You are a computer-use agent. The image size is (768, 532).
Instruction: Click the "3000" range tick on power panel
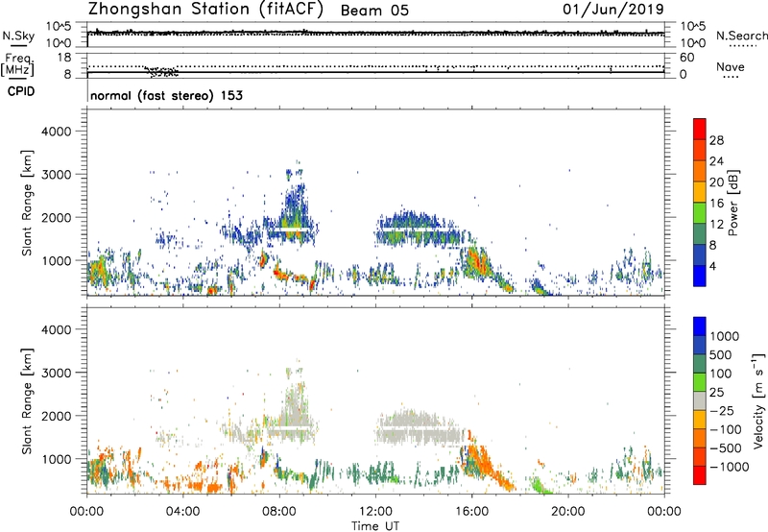(56, 175)
